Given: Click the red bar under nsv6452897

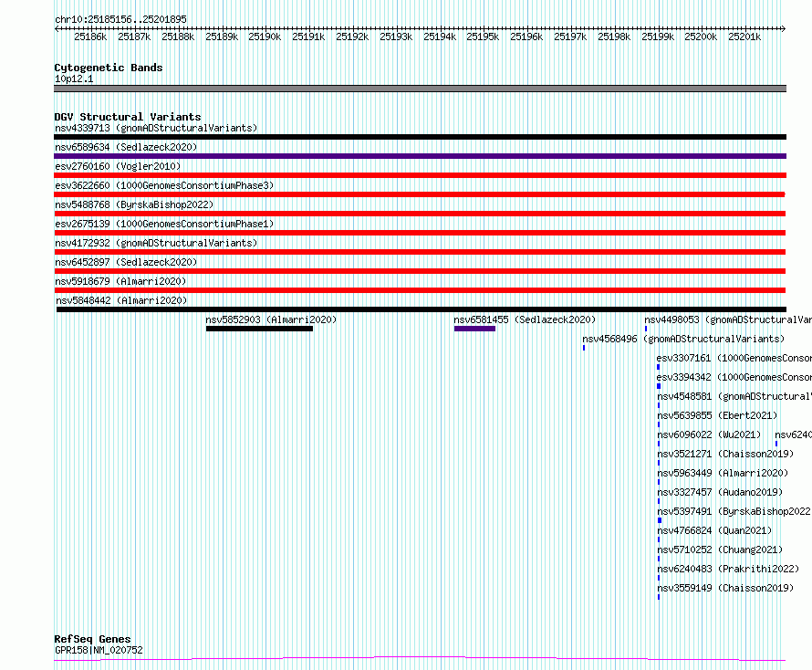Looking at the screenshot, I should point(420,271).
